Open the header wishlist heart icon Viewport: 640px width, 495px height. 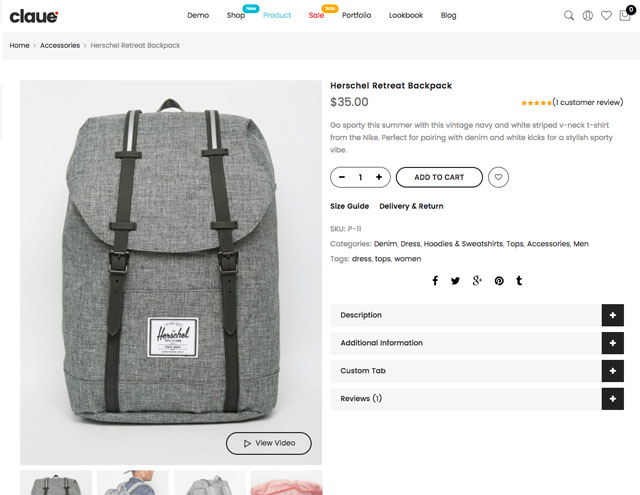pyautogui.click(x=606, y=16)
